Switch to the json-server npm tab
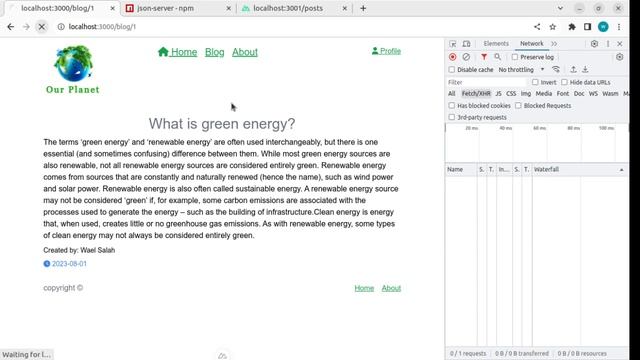This screenshot has width=640, height=360. (x=178, y=8)
